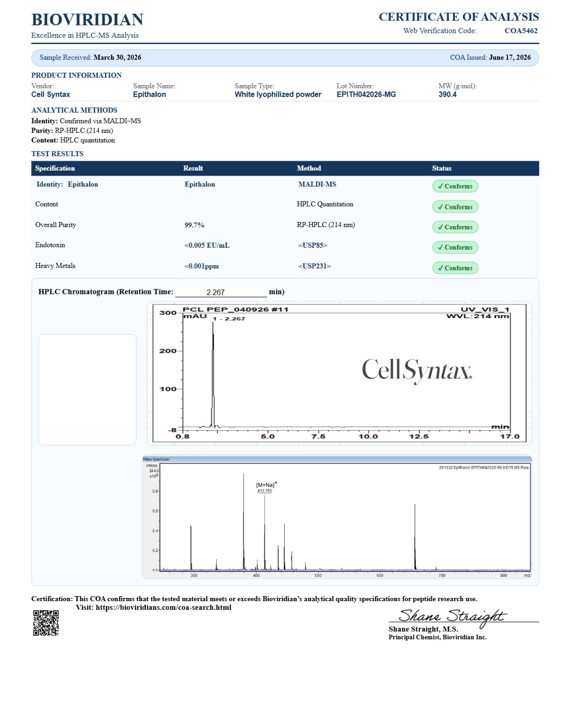The width and height of the screenshot is (562, 728).
Task: Click the Shane Straight signature
Action: [452, 617]
